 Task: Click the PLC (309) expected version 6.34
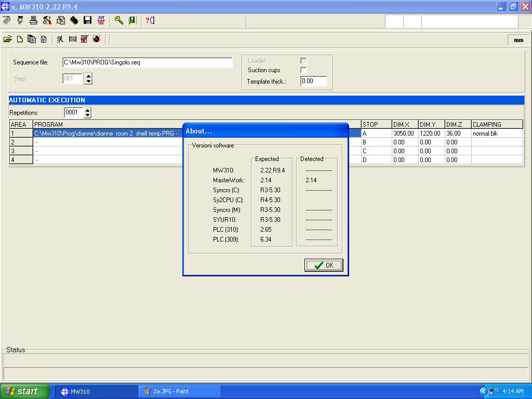pos(266,240)
